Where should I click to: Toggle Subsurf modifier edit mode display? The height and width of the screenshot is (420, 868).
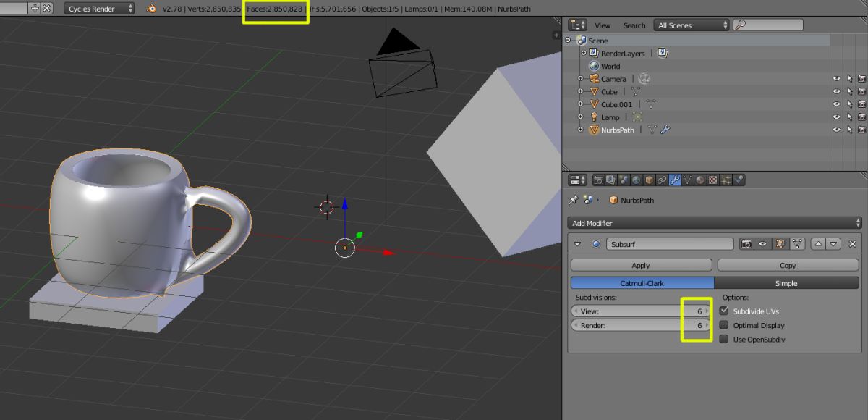coord(780,244)
